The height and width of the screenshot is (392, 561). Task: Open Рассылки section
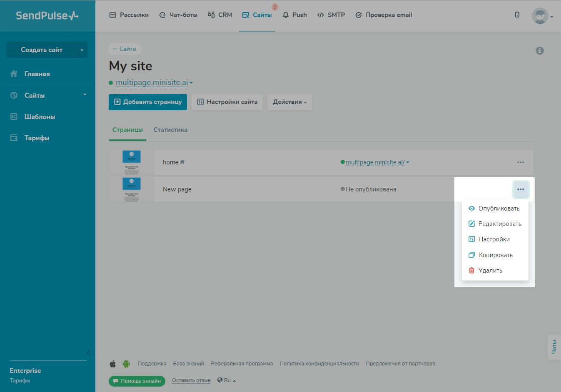129,15
